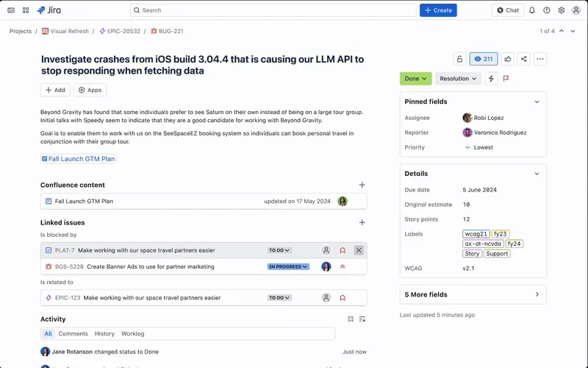
Task: Open the more actions ellipsis menu
Action: click(x=540, y=59)
